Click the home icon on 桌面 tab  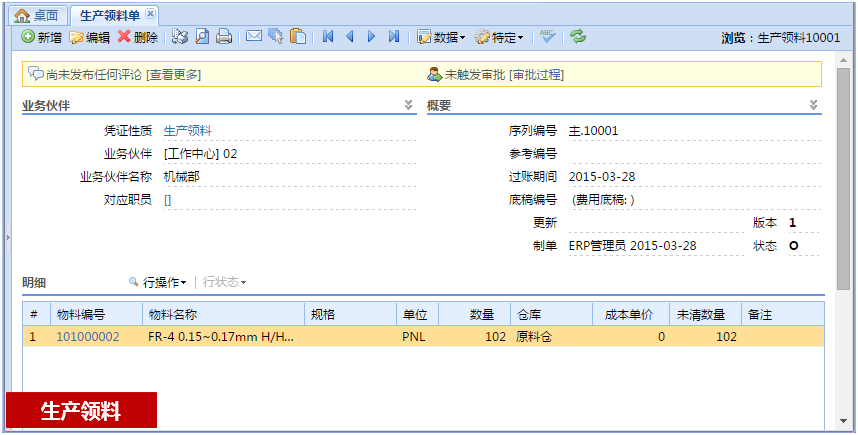click(21, 15)
